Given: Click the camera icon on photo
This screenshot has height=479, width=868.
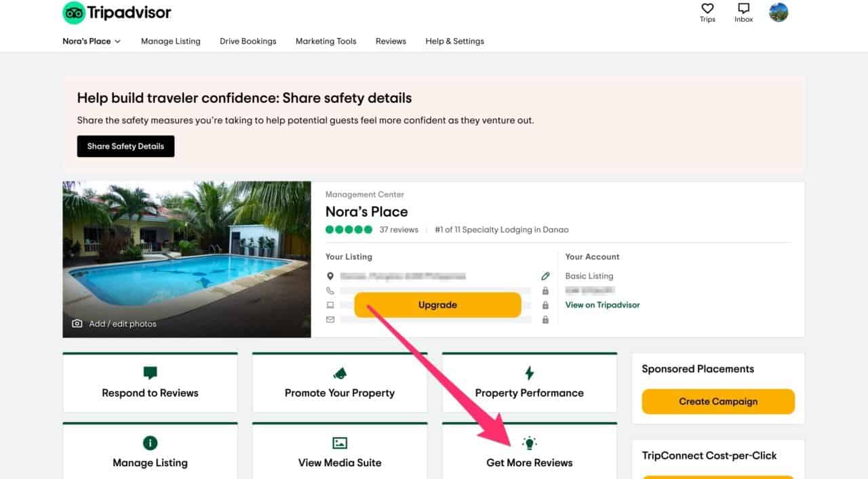Looking at the screenshot, I should tap(77, 324).
